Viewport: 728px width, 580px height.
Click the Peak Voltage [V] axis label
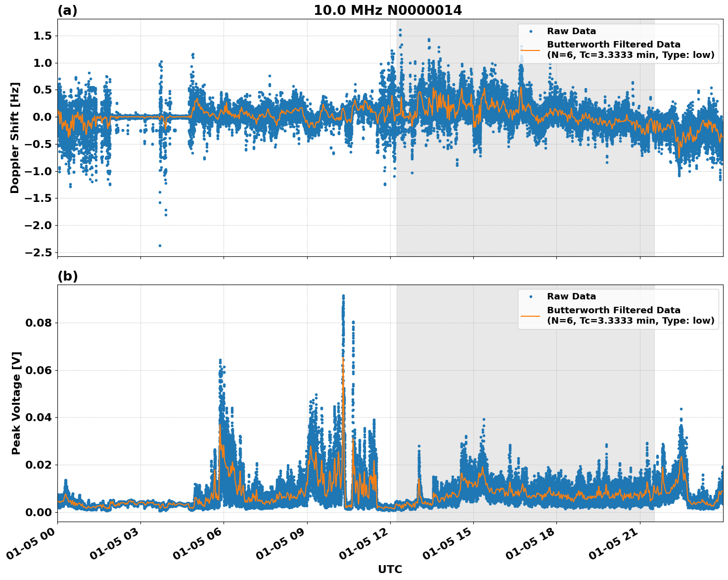coord(16,402)
